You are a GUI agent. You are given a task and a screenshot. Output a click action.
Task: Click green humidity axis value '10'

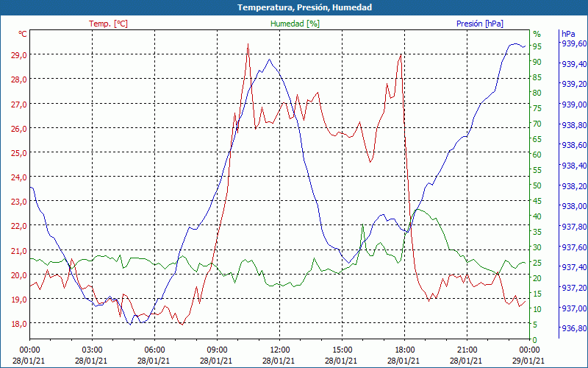[537, 309]
